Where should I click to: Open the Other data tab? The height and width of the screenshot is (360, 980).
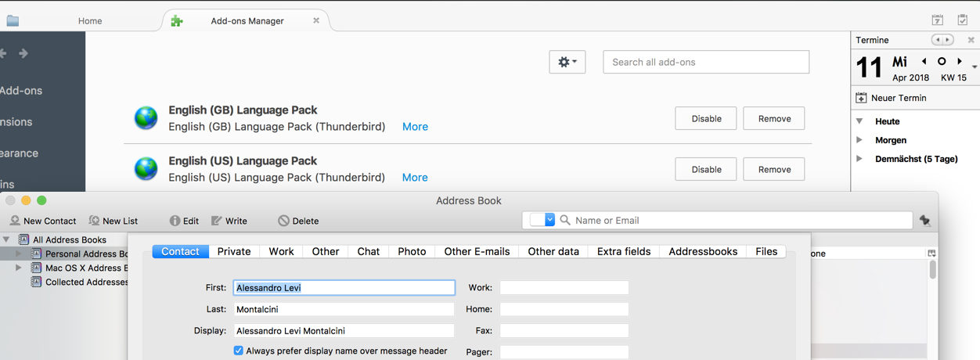click(553, 251)
